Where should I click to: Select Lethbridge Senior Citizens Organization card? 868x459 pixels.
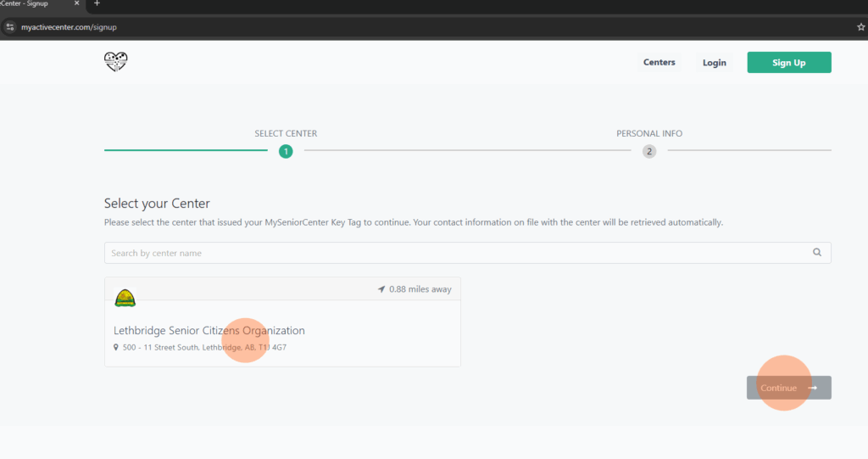282,331
